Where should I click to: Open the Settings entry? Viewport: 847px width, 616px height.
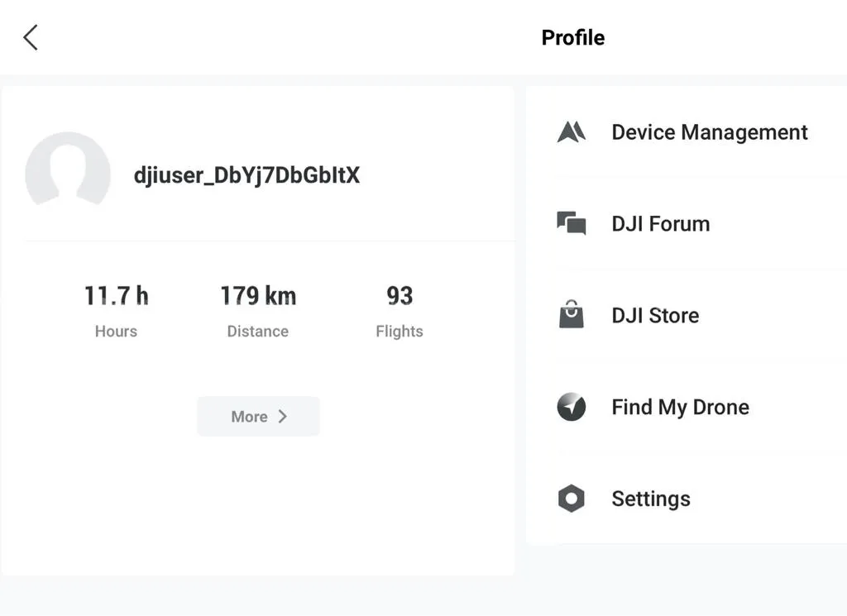pyautogui.click(x=686, y=499)
